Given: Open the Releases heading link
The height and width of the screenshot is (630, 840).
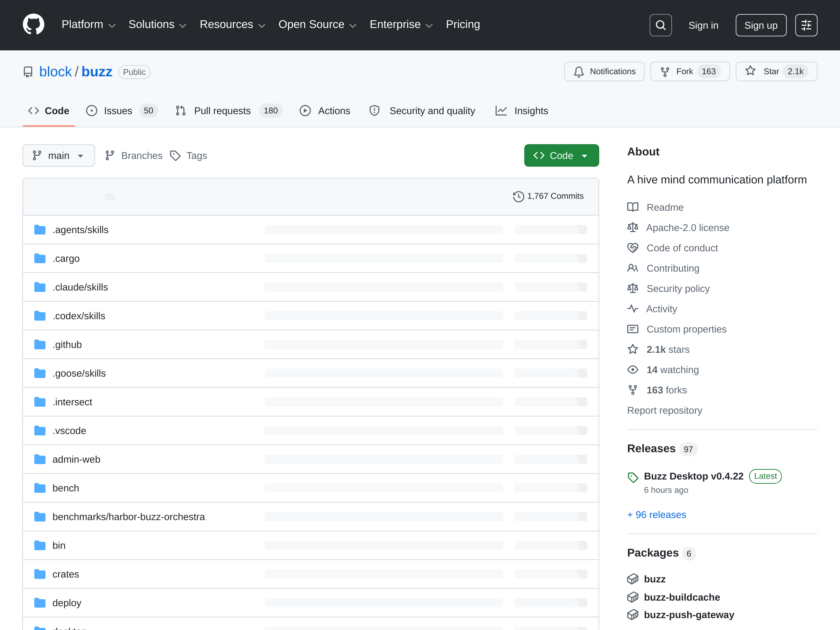Looking at the screenshot, I should (x=651, y=448).
